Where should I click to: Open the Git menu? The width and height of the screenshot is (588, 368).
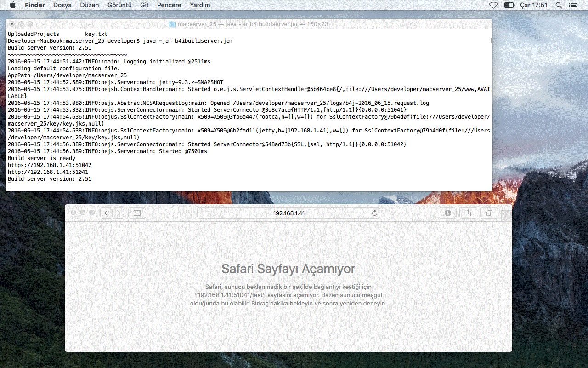144,5
